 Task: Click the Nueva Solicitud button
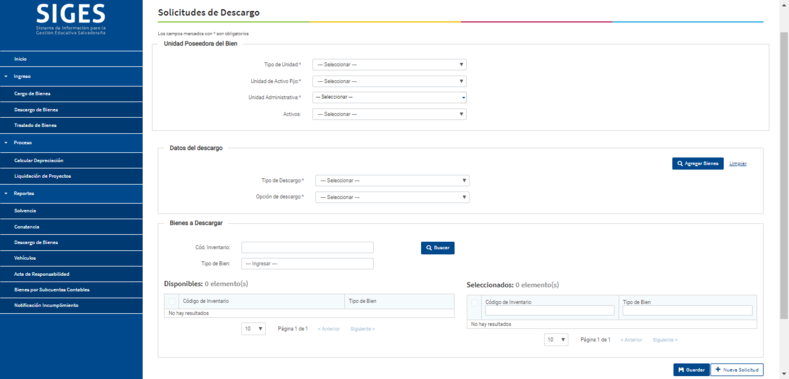(x=737, y=369)
